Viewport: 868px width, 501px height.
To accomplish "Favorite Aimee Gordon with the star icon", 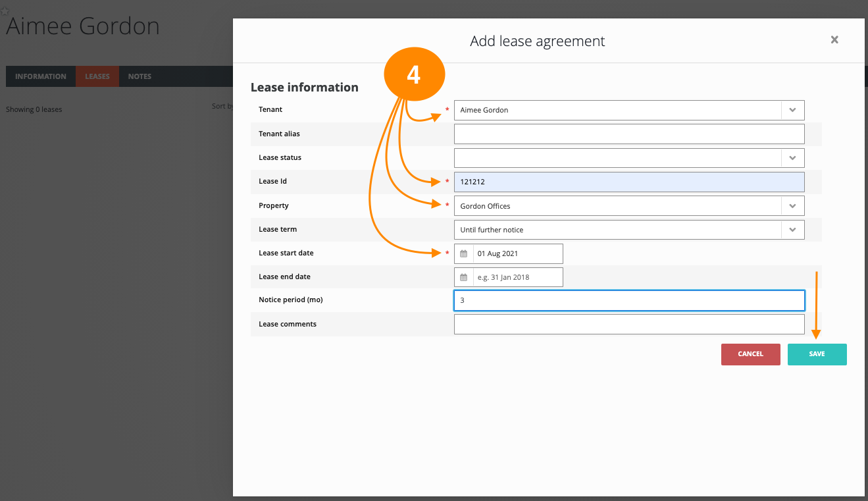I will coord(5,11).
